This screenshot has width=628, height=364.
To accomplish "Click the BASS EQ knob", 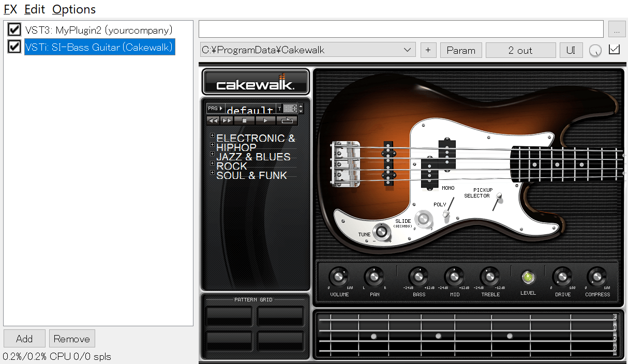I will tap(418, 277).
